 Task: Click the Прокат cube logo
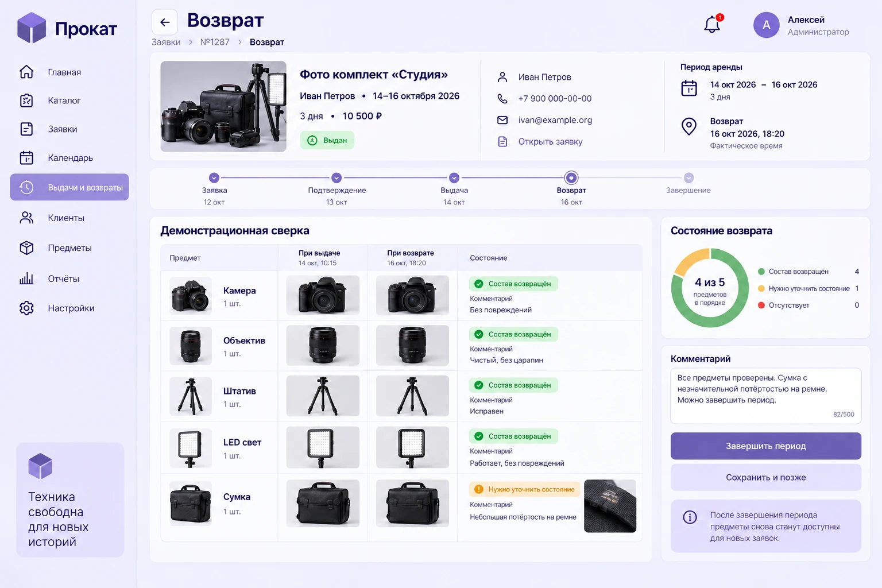[32, 28]
